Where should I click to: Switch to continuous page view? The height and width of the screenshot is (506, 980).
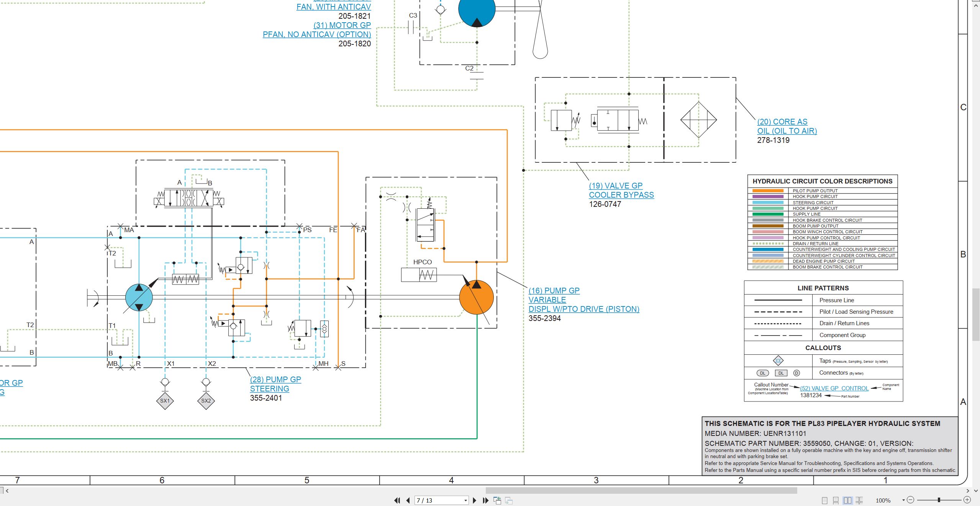click(x=836, y=500)
